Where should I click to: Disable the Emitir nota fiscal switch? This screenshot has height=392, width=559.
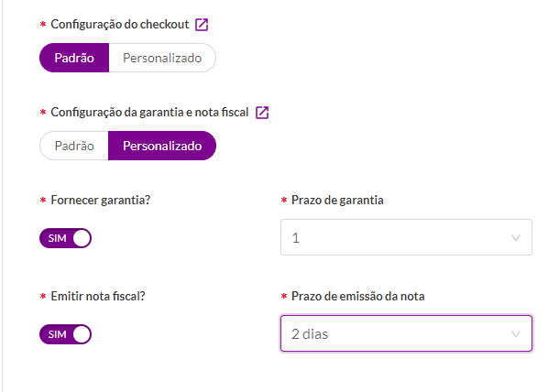tap(65, 334)
